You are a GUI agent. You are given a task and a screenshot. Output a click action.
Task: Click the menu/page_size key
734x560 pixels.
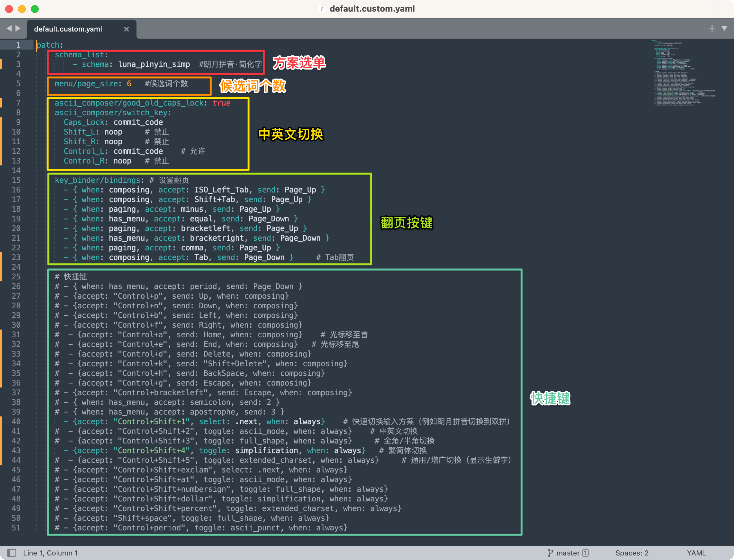[86, 84]
